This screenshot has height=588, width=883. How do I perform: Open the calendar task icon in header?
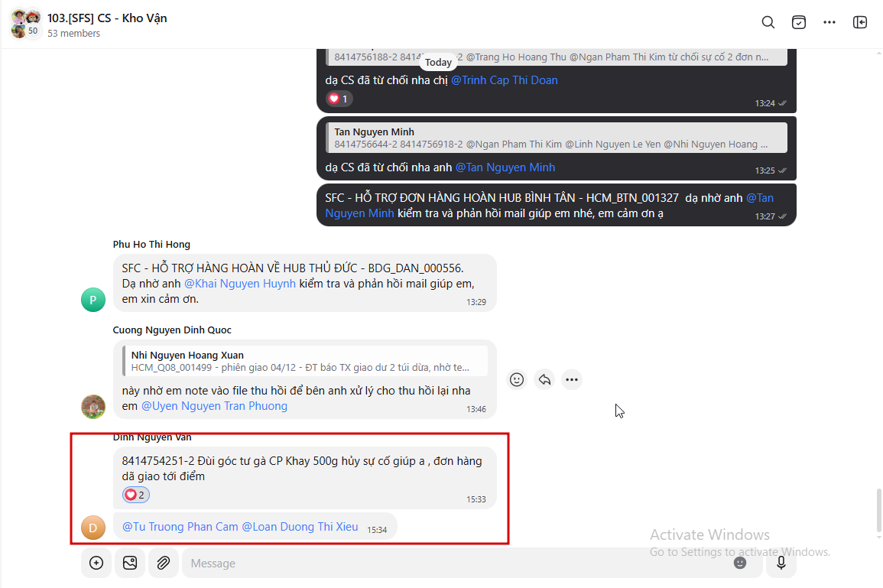799,22
